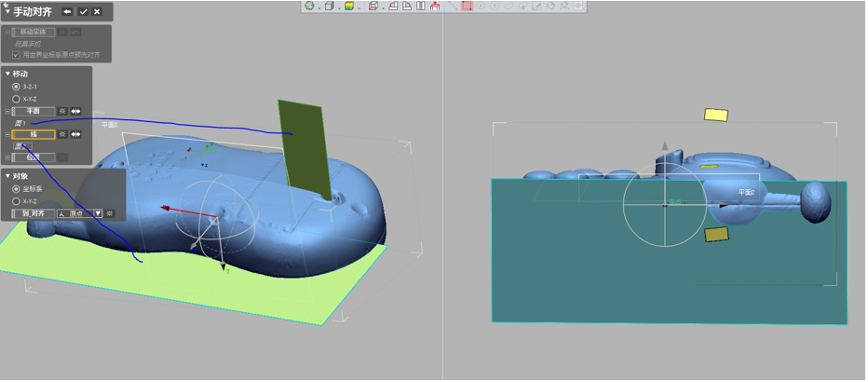Viewport: 868px width, 382px height.
Task: Select the red rectangle selection tool
Action: pyautogui.click(x=467, y=6)
